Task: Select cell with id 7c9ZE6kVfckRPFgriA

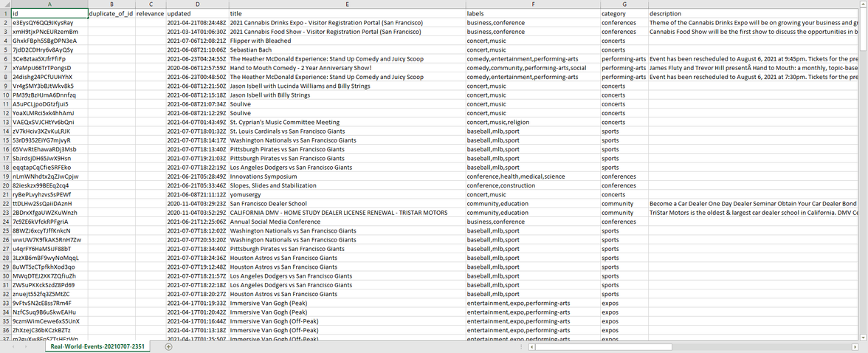Action: [49, 221]
